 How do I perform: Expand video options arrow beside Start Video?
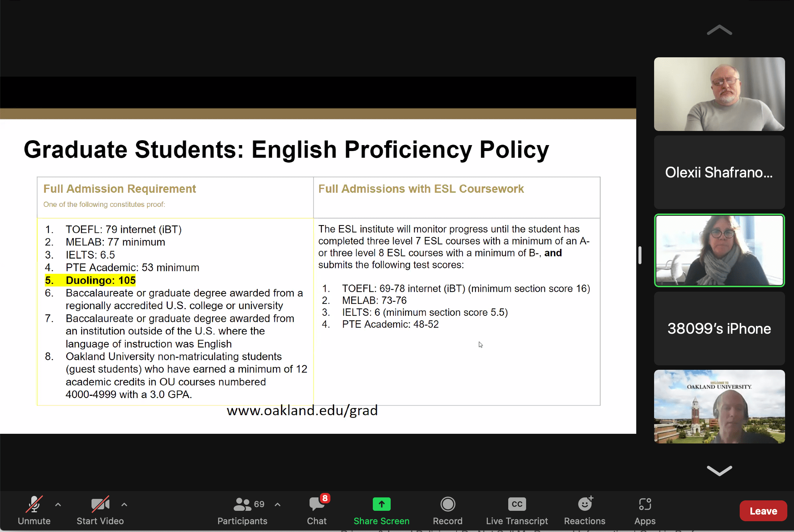(x=124, y=505)
